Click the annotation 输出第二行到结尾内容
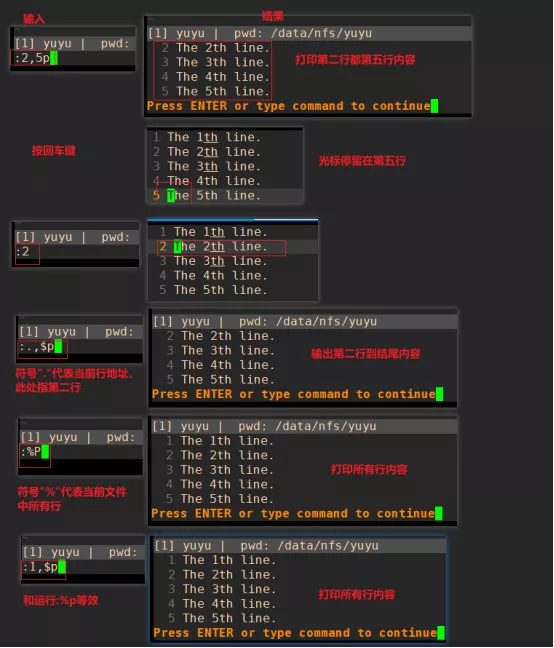 [x=366, y=354]
